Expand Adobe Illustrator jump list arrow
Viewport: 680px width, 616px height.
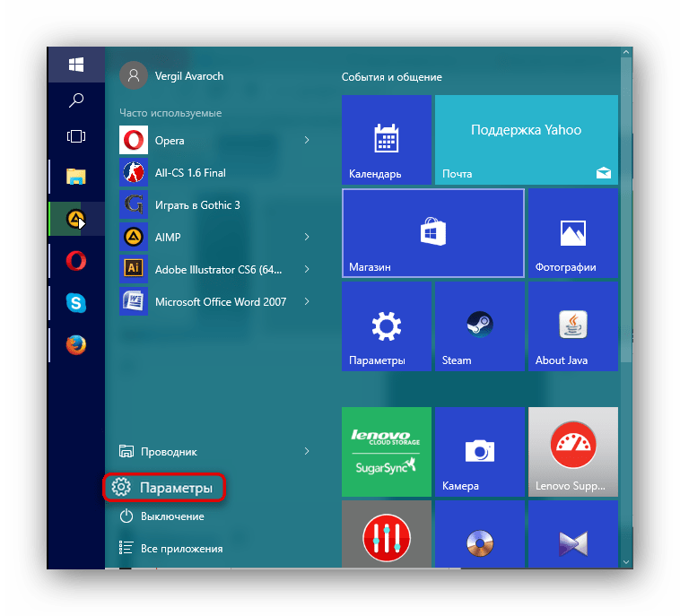click(307, 269)
